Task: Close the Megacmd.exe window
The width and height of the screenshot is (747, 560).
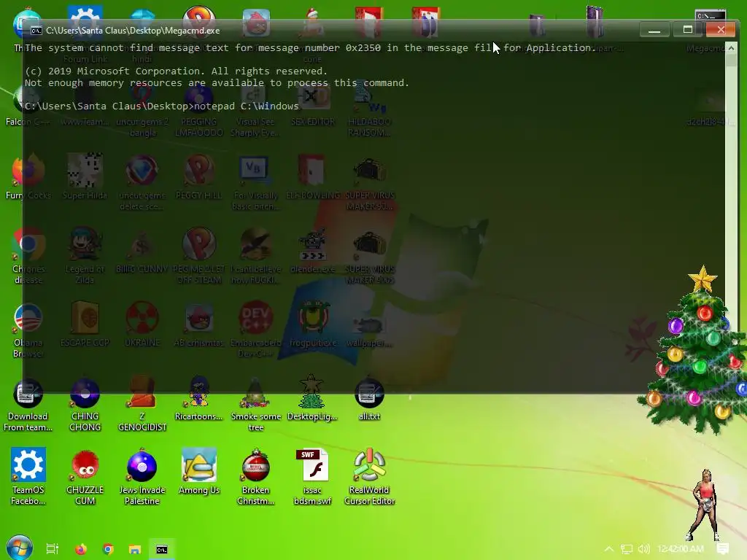Action: 720,30
